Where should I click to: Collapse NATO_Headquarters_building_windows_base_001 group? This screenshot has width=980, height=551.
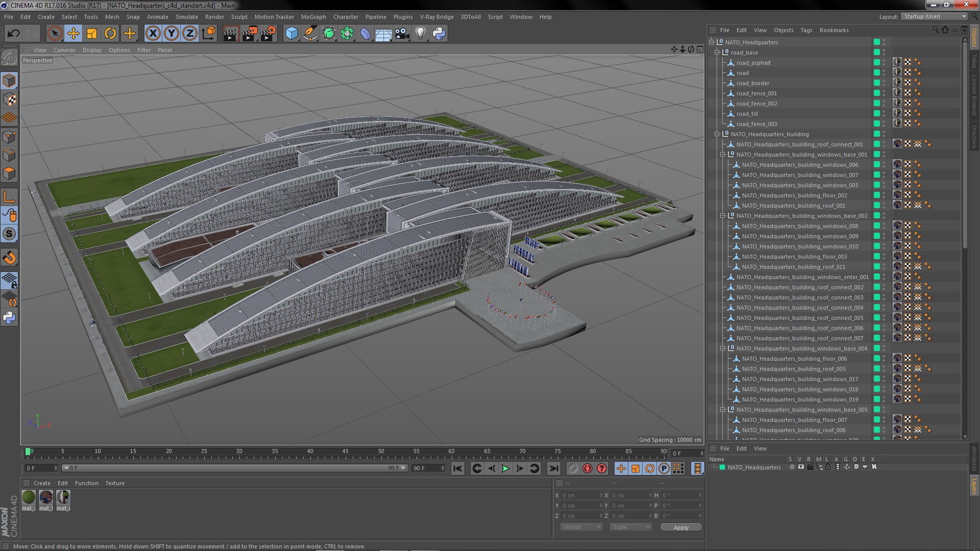(723, 155)
